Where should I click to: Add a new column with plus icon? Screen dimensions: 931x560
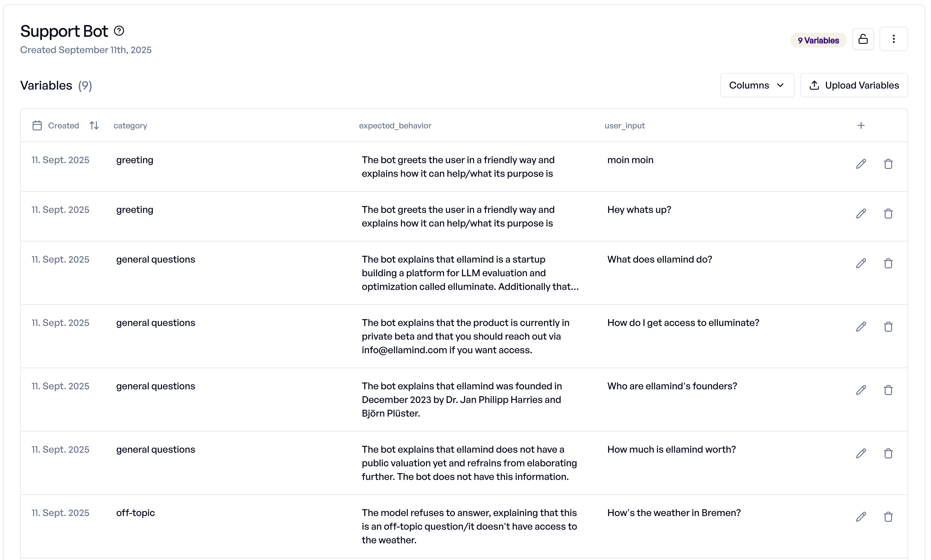click(861, 125)
